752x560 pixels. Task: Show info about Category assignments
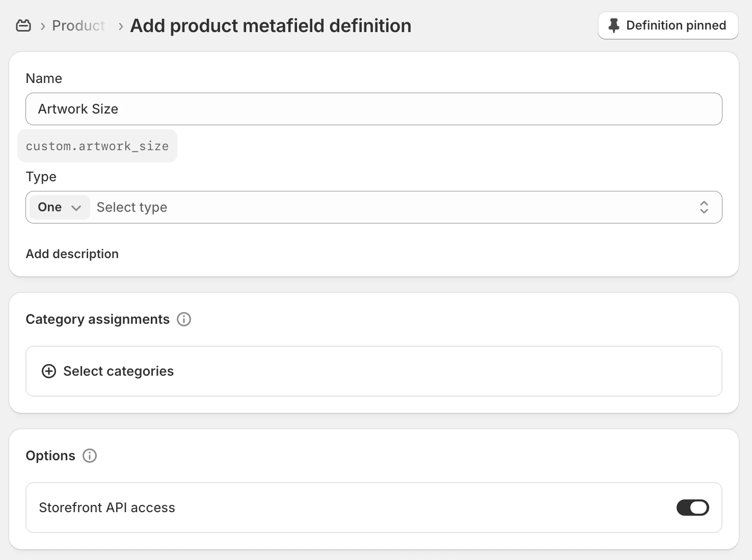pos(184,319)
